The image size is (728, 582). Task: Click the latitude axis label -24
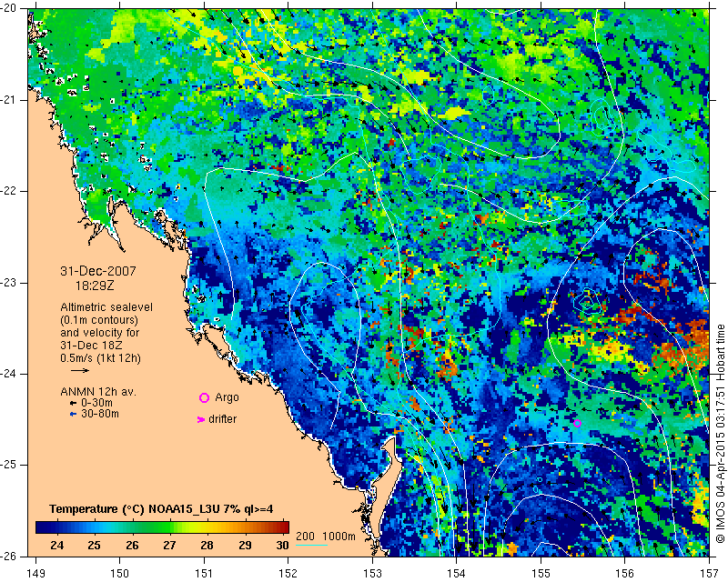pyautogui.click(x=9, y=374)
